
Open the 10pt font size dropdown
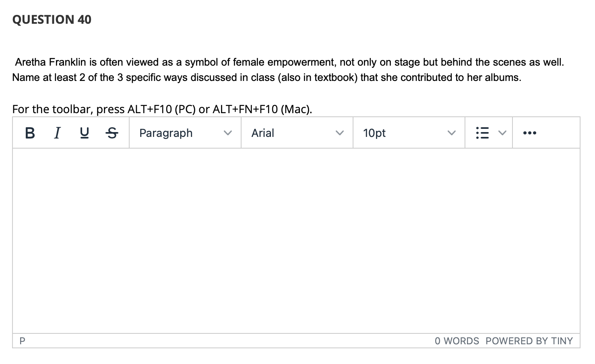pyautogui.click(x=409, y=133)
